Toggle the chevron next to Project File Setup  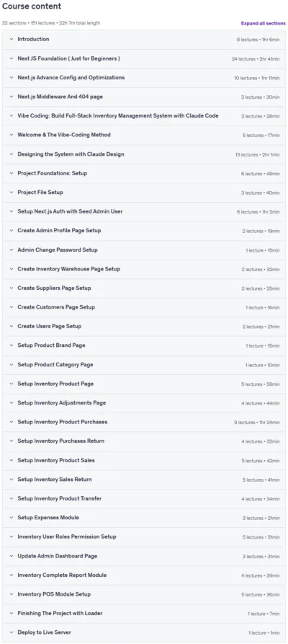pyautogui.click(x=12, y=193)
